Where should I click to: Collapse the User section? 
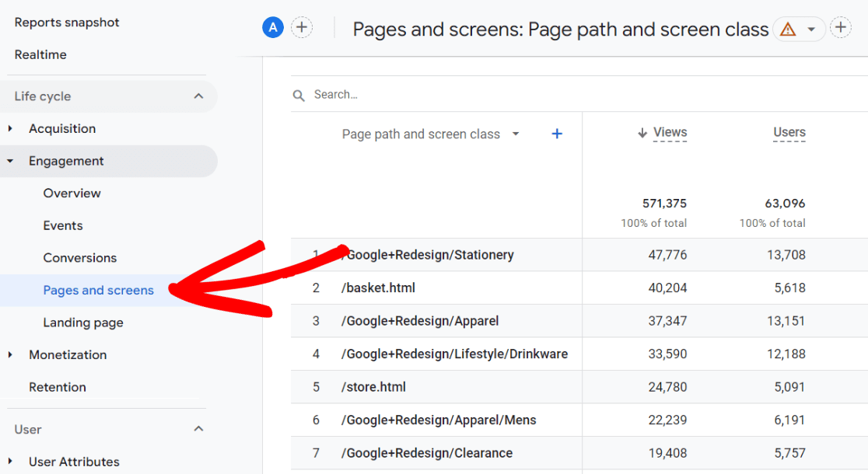tap(198, 428)
